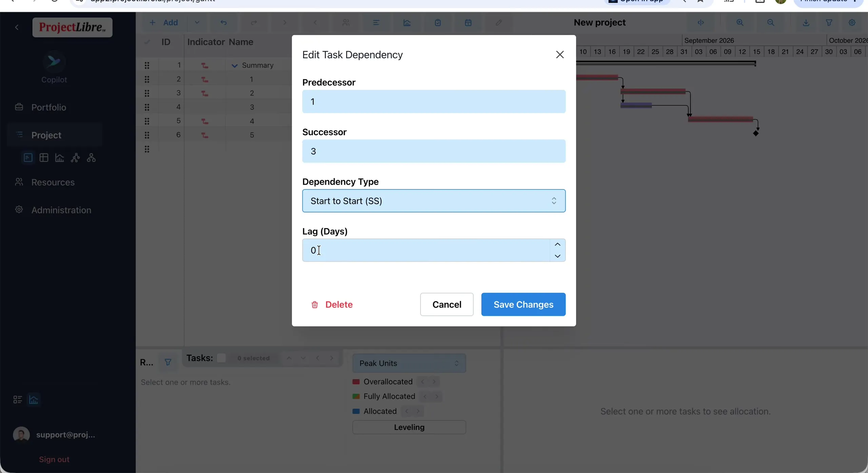This screenshot has height=473, width=868.
Task: Select the chart view icon under Project
Action: click(60, 158)
